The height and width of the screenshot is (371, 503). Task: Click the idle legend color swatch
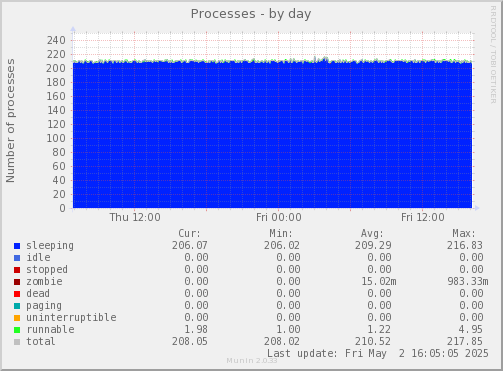coord(17,258)
